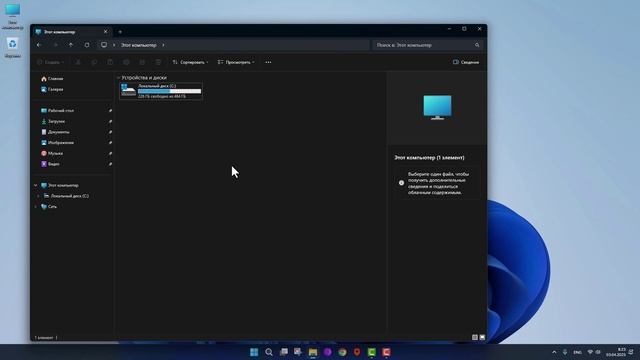
Task: Click the pin icon beside Рабочий стол
Action: click(110, 111)
